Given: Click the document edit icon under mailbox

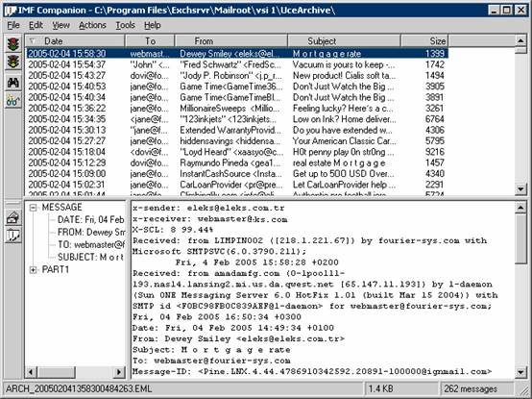Looking at the screenshot, I should click(13, 235).
